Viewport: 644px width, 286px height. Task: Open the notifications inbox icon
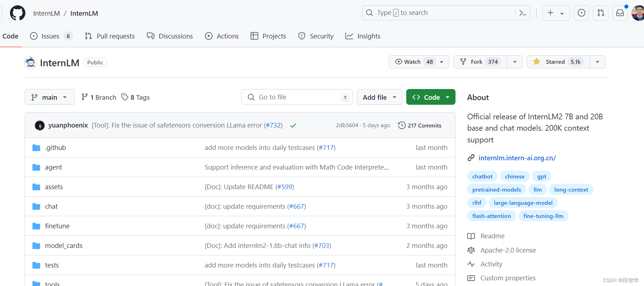point(620,13)
